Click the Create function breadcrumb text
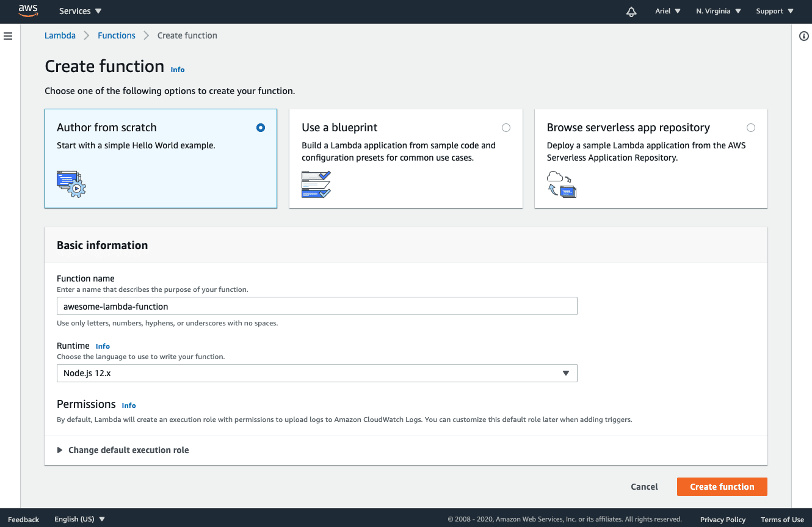Image resolution: width=812 pixels, height=527 pixels. pos(187,35)
